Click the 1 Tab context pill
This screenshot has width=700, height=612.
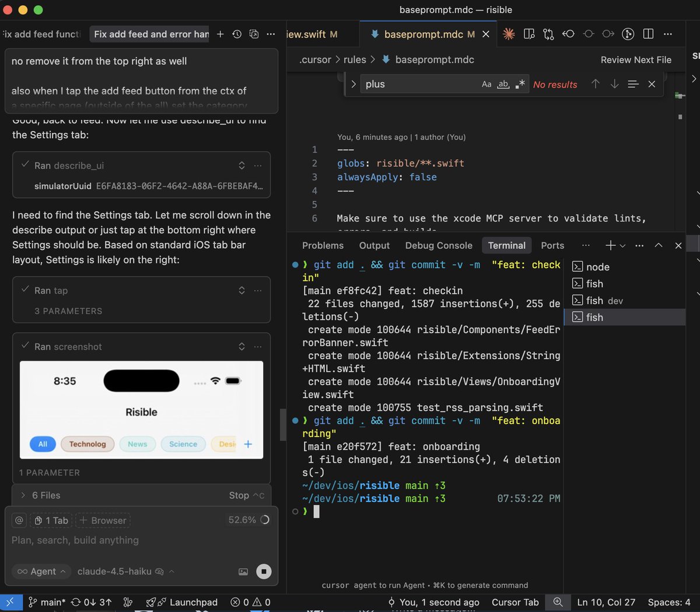coord(51,520)
